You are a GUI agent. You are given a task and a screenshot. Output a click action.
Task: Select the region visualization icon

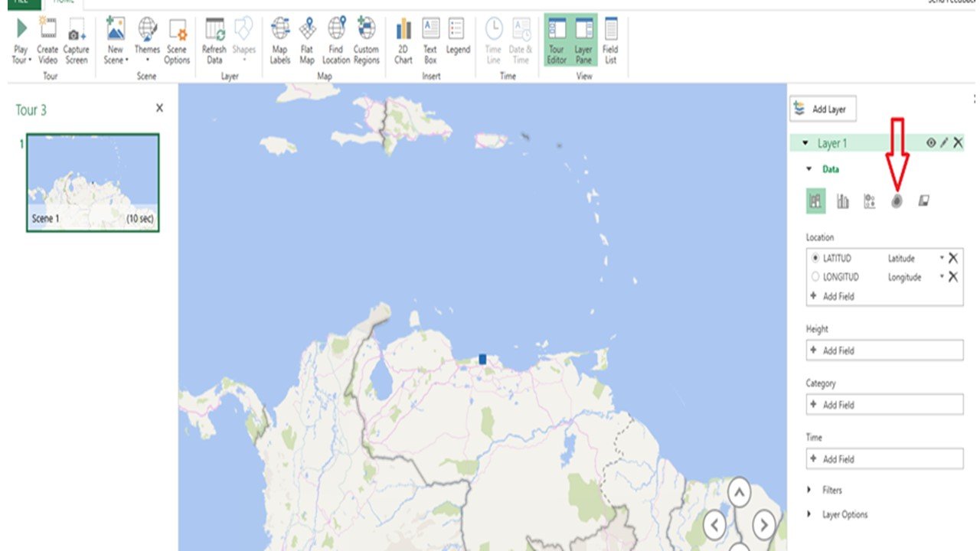point(924,201)
